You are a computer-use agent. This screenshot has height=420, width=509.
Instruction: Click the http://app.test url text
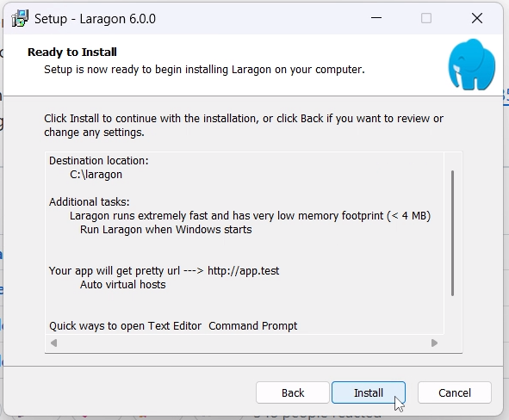click(243, 271)
